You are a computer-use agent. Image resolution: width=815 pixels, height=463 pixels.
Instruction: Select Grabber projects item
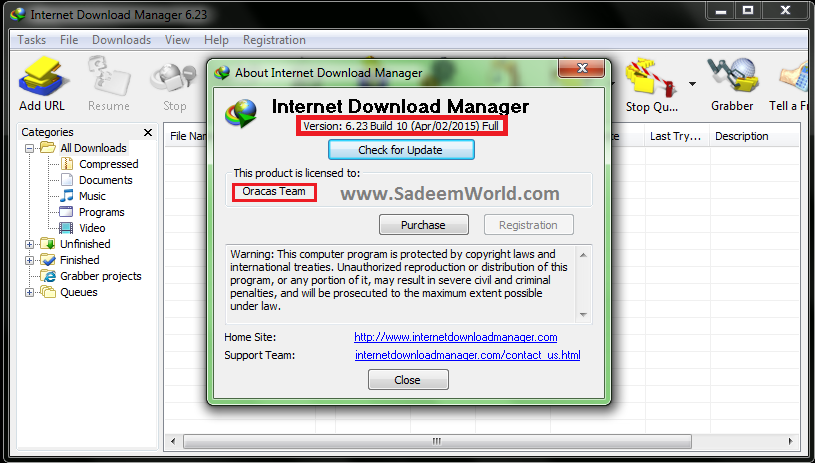point(101,276)
